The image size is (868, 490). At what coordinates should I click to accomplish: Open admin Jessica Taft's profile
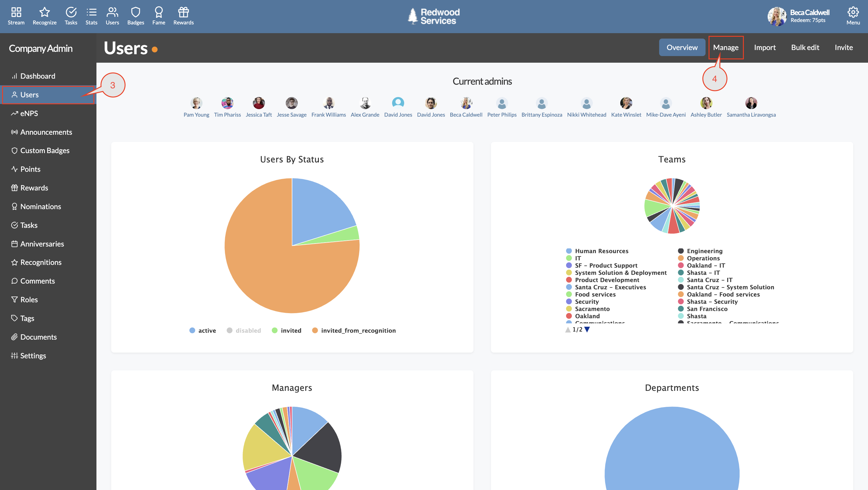pyautogui.click(x=259, y=107)
